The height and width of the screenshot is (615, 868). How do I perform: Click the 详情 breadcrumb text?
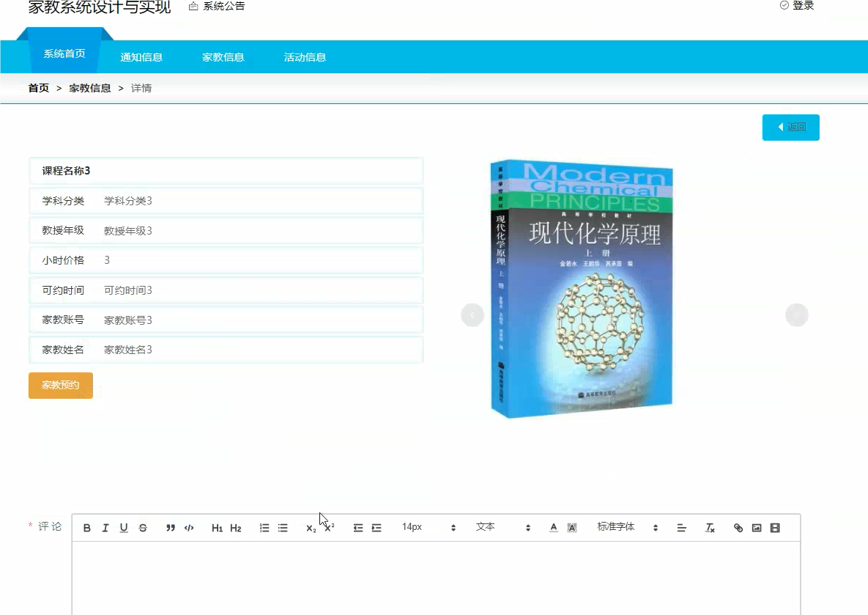(x=141, y=88)
